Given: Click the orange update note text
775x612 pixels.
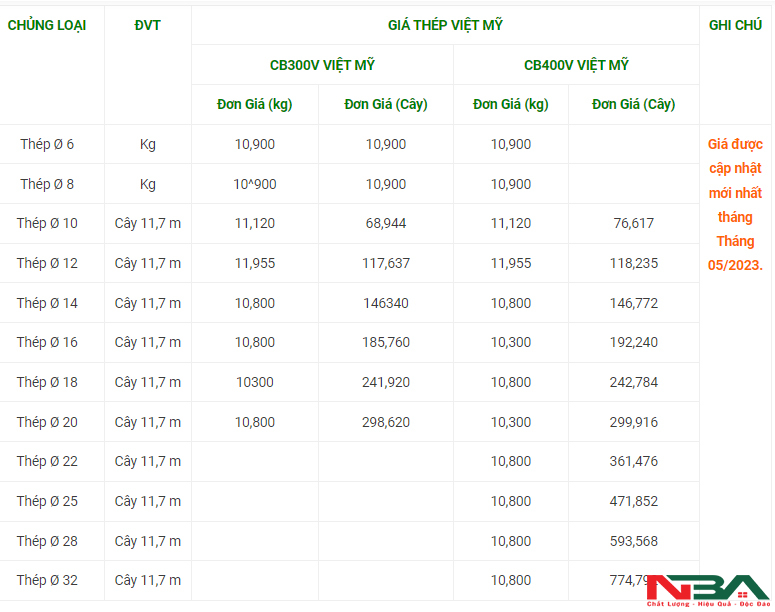Looking at the screenshot, I should 735,204.
